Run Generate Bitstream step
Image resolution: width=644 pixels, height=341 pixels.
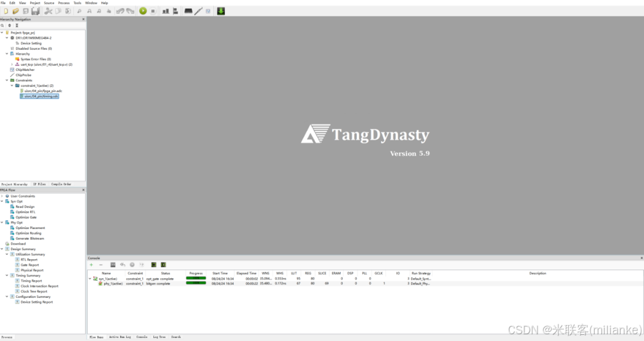point(30,238)
